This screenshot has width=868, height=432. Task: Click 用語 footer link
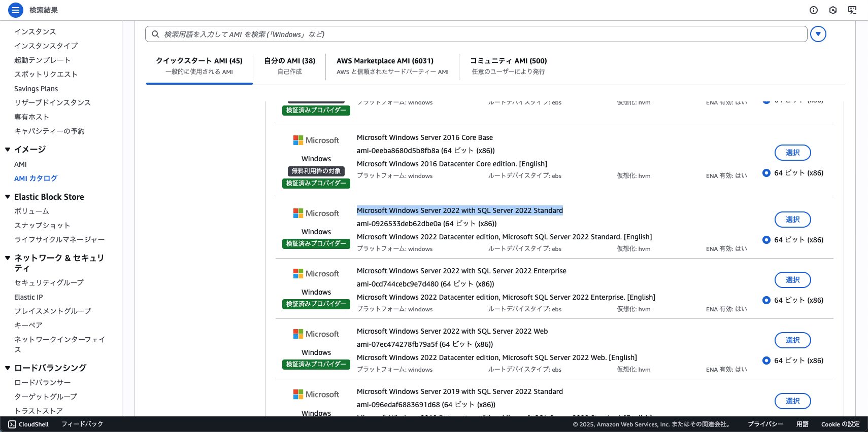coord(803,424)
